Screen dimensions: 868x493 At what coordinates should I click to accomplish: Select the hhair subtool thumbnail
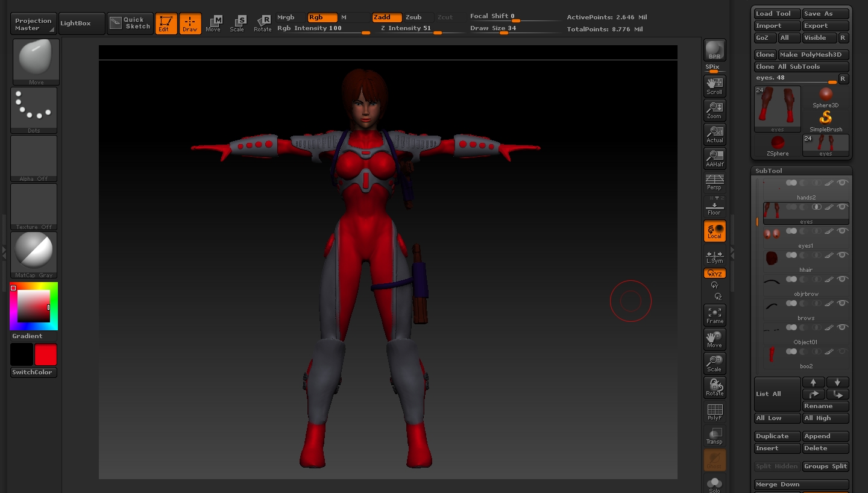(x=772, y=258)
